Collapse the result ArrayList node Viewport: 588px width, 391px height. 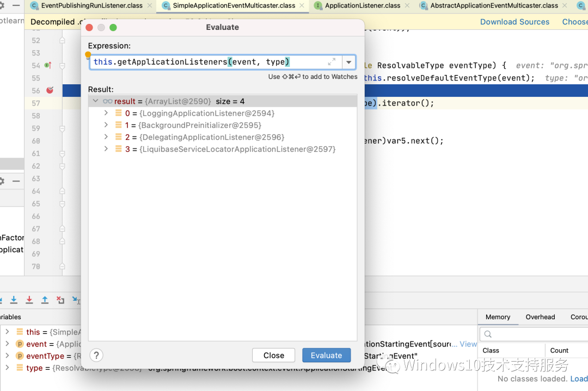point(95,101)
